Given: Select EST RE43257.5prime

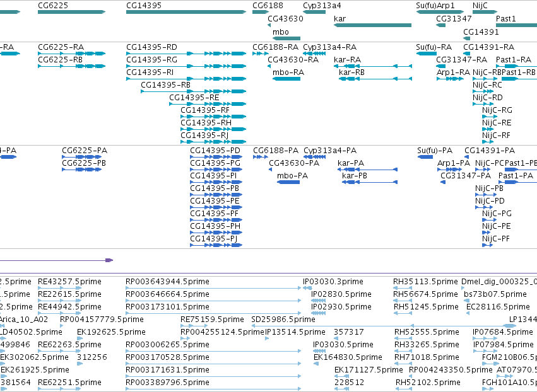Looking at the screenshot, I should (x=70, y=282).
